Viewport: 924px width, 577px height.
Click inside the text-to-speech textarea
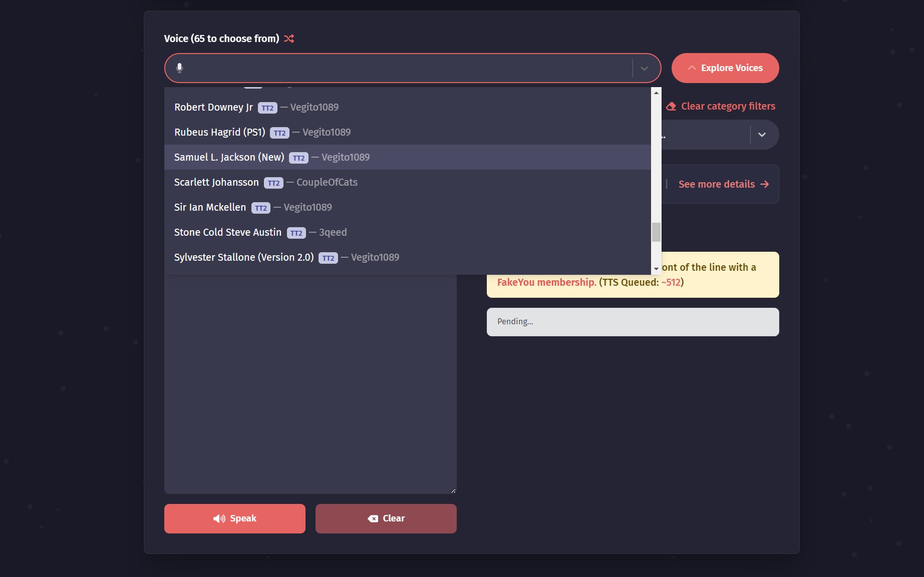[311, 384]
